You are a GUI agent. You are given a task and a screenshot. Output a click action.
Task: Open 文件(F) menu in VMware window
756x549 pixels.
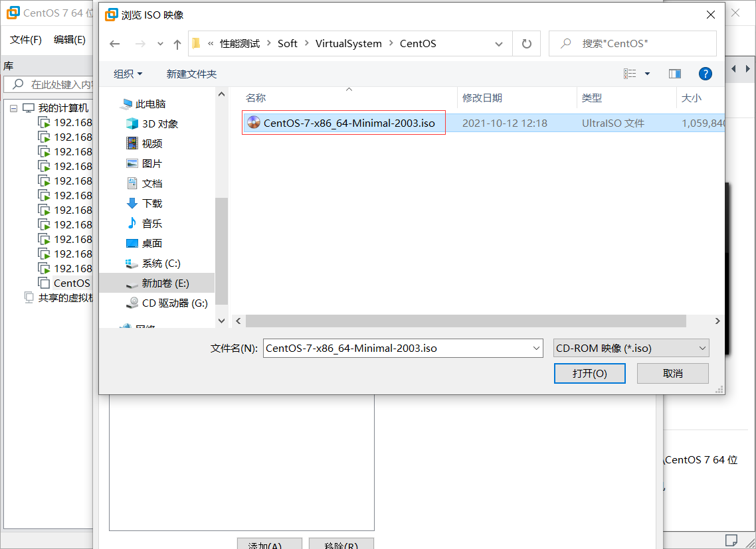coord(25,40)
